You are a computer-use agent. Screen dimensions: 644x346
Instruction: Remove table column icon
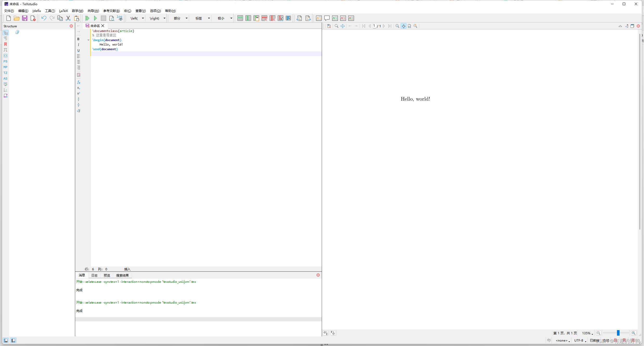tap(272, 18)
